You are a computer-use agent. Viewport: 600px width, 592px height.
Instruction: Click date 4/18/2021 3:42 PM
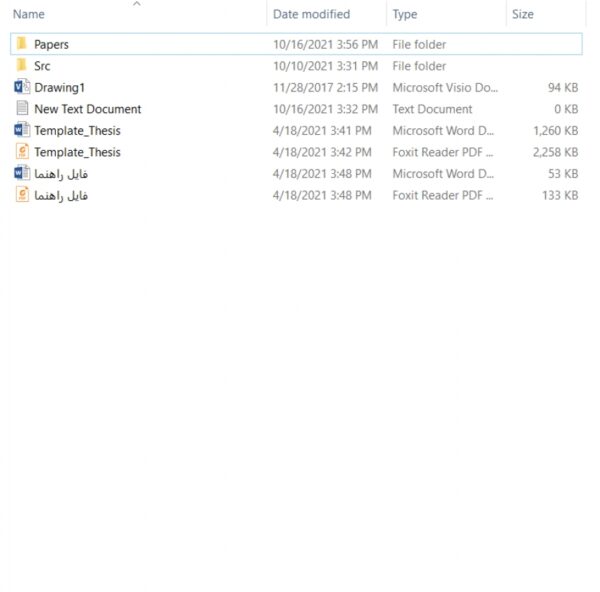(x=322, y=152)
